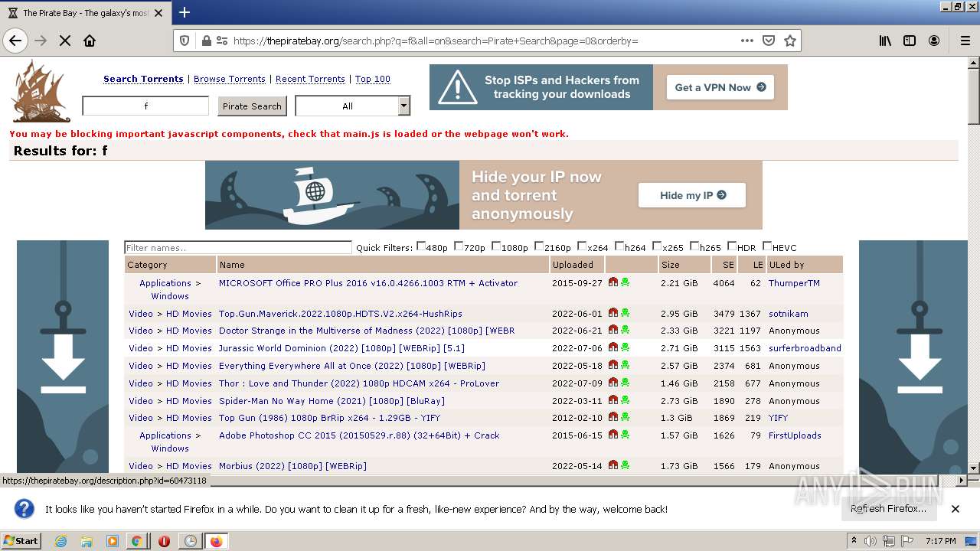Open Search Torrents link
Viewport: 980px width, 551px height.
143,79
